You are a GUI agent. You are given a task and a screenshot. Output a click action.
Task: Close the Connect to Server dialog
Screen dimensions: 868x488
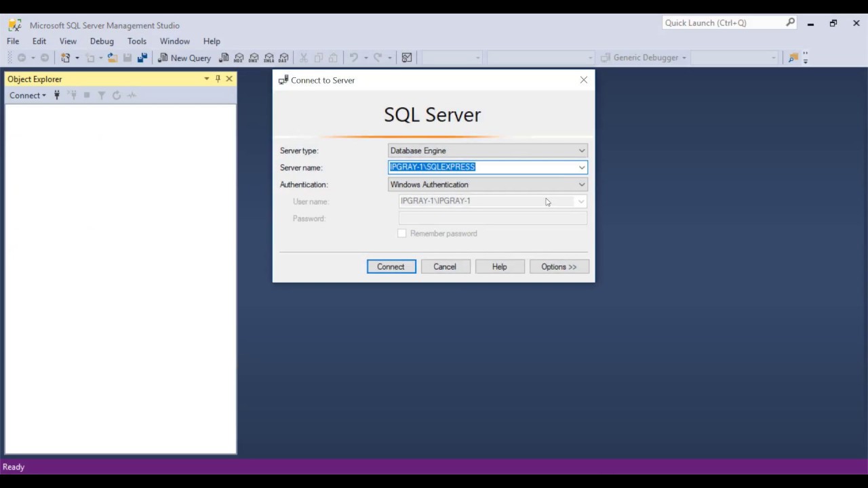(x=584, y=80)
